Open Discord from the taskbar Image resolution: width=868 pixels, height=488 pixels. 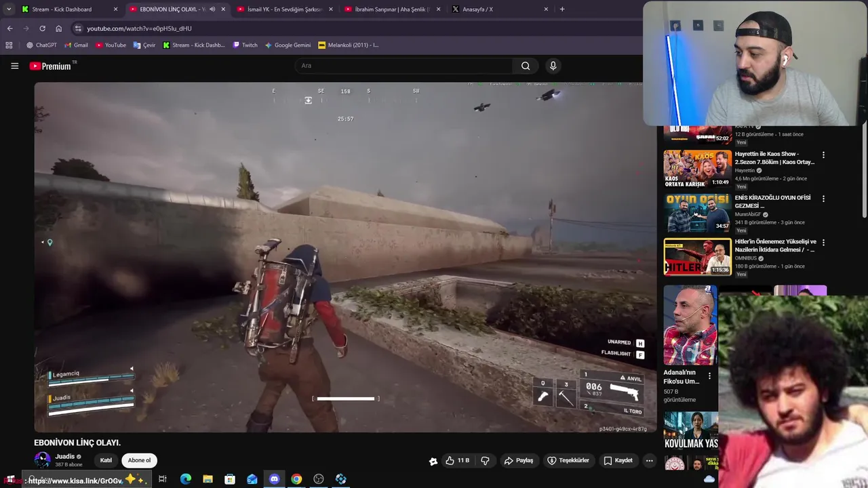pos(274,479)
